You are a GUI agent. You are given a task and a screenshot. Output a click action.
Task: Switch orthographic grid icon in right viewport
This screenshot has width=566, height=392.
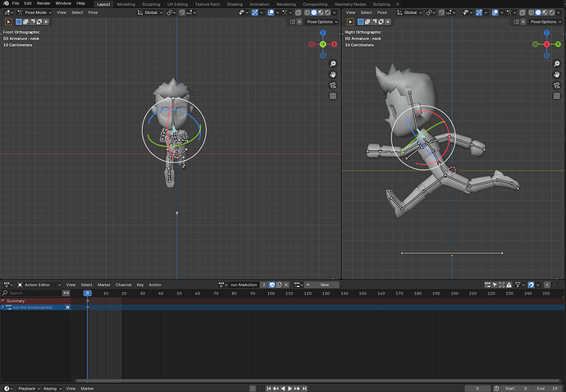(x=557, y=96)
